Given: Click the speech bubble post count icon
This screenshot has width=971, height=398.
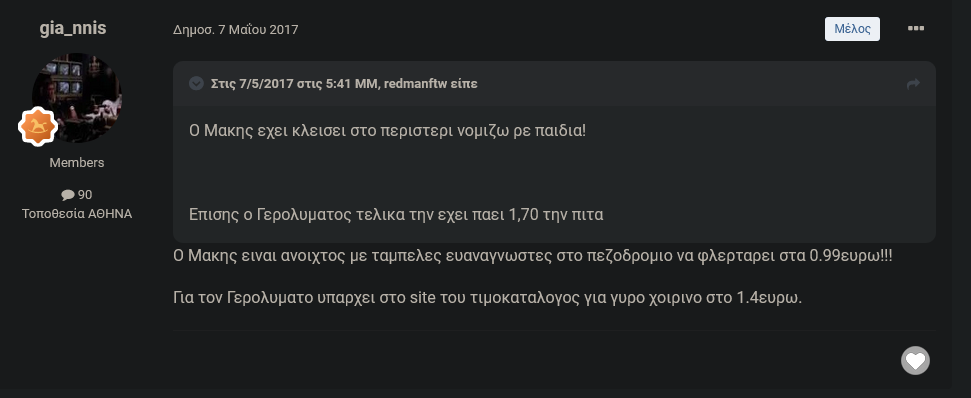Looking at the screenshot, I should [x=68, y=195].
